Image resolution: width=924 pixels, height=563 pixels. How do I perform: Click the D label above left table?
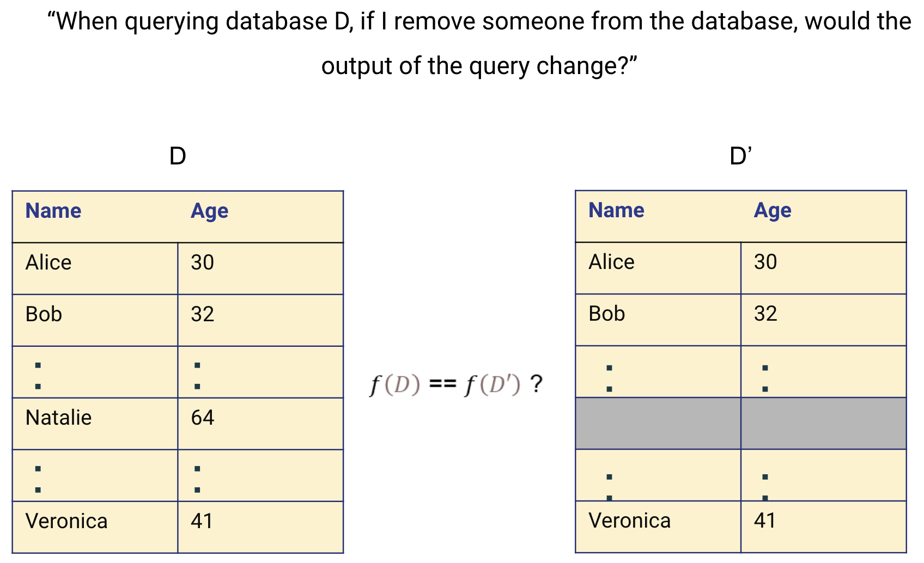178,156
